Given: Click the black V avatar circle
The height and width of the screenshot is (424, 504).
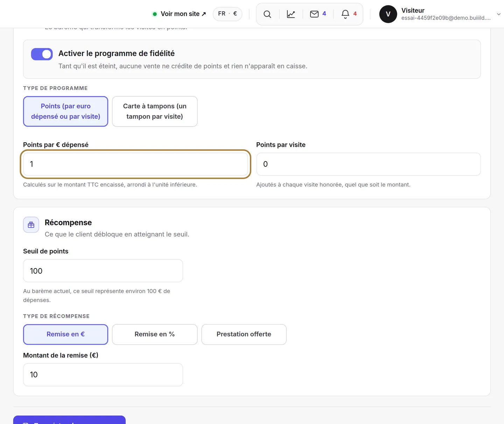Looking at the screenshot, I should coord(388,14).
